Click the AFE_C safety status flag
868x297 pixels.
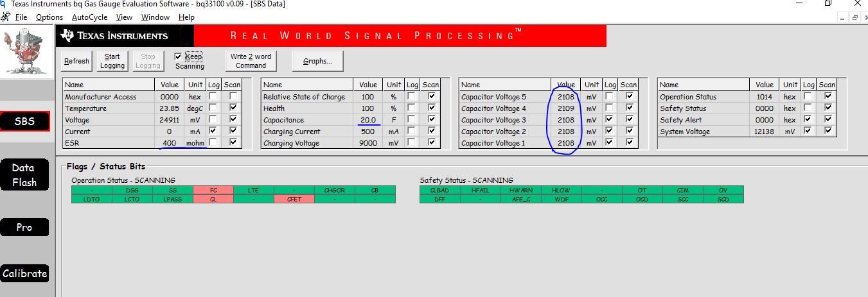click(x=521, y=199)
